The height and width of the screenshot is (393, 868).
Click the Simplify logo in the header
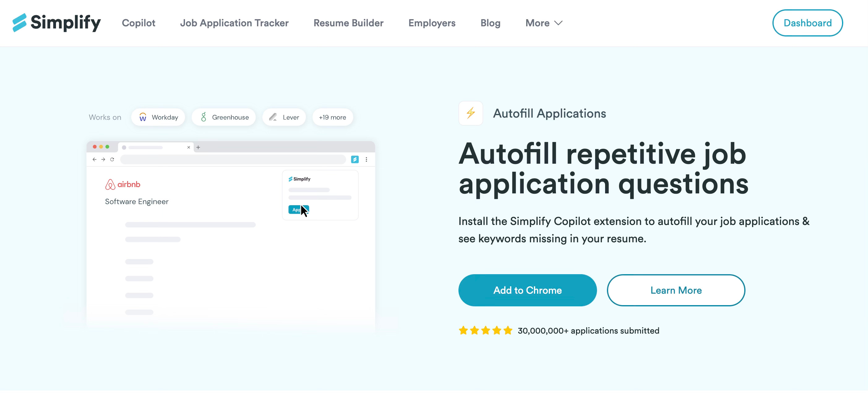[57, 23]
